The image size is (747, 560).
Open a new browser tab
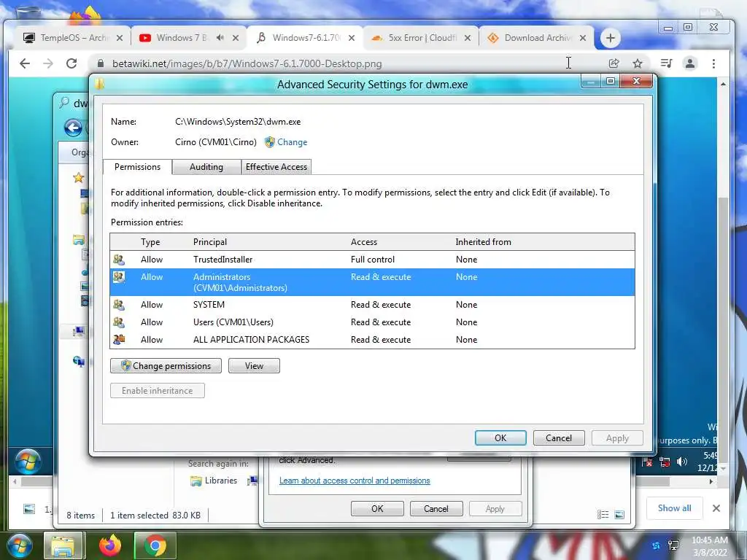611,38
